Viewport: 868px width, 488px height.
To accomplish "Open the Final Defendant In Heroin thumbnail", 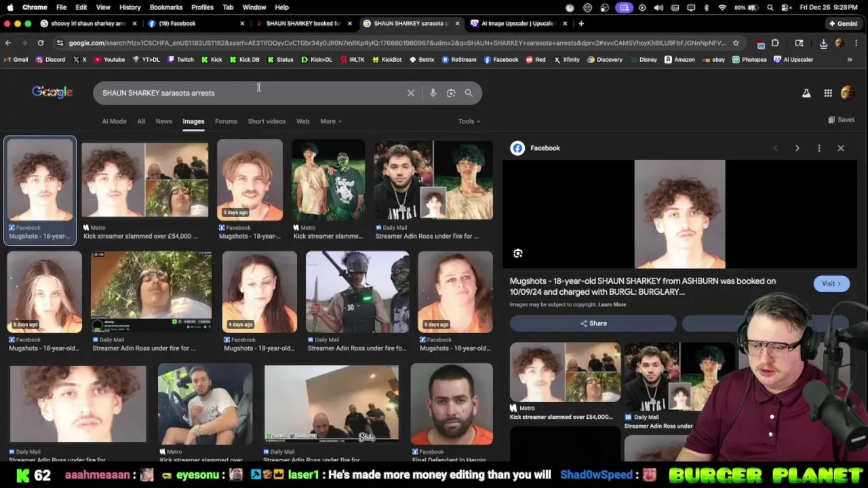I will [452, 404].
